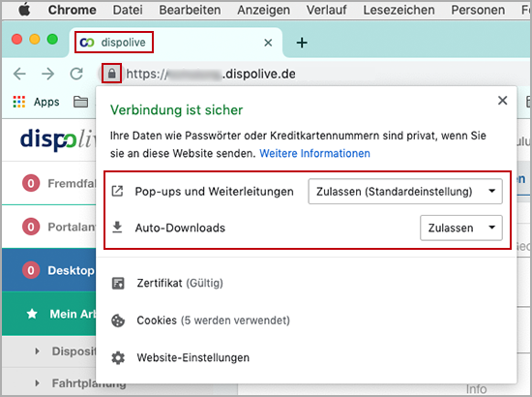Image resolution: width=532 pixels, height=397 pixels.
Task: Expand the Fahrtplanung tree item
Action: tap(37, 383)
